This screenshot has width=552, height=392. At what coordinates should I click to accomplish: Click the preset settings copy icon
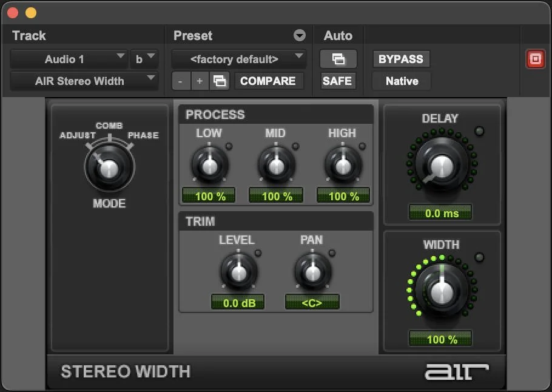point(220,81)
